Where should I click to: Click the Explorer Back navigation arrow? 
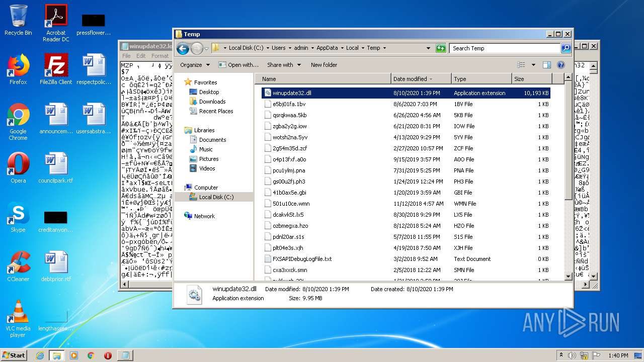point(183,48)
